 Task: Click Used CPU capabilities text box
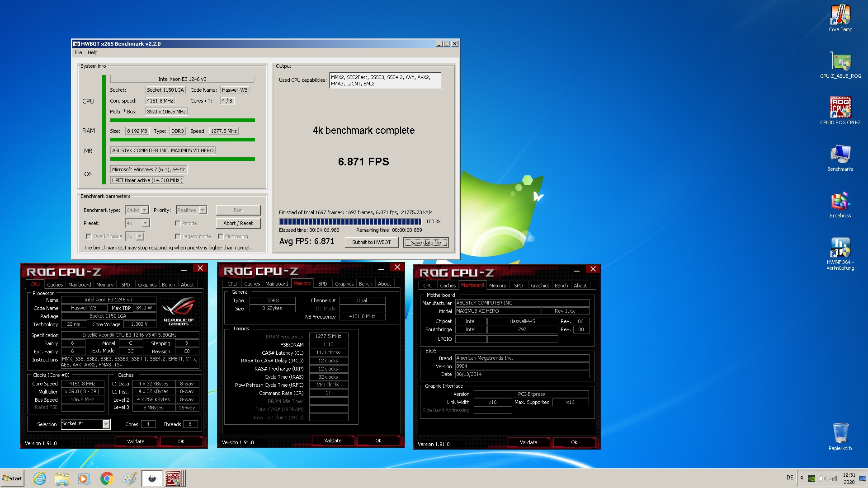(x=385, y=80)
